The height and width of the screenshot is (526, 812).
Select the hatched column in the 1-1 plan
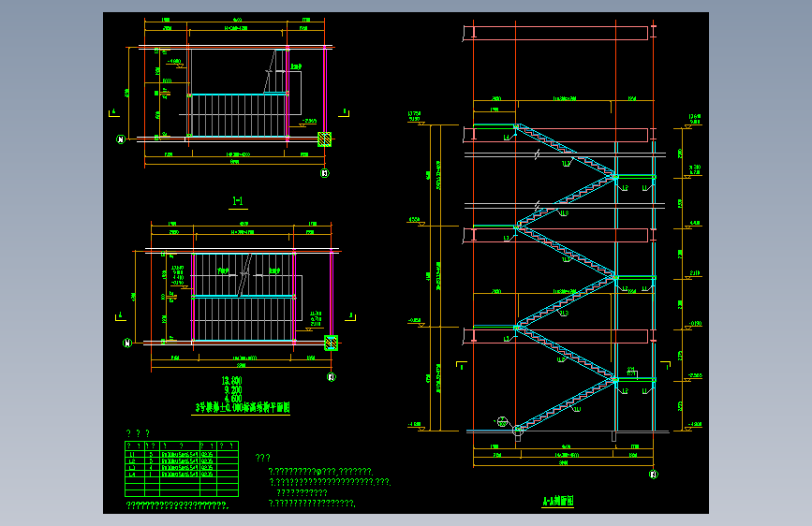pos(324,139)
